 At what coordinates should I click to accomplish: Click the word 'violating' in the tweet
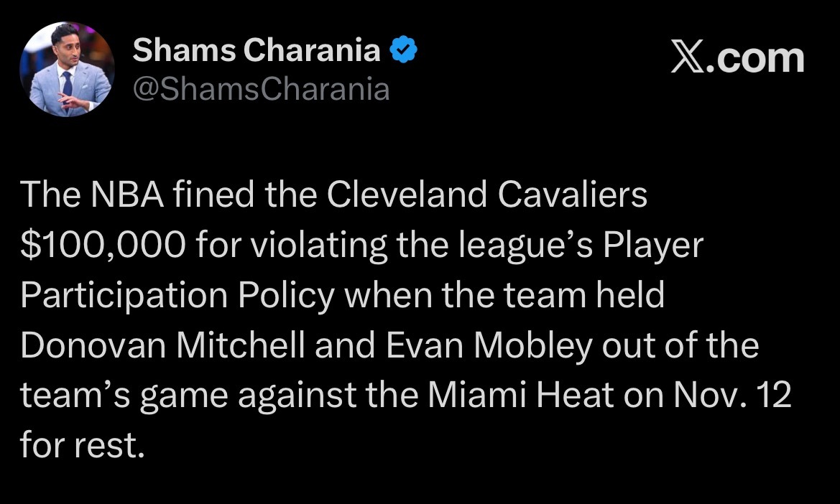pyautogui.click(x=319, y=245)
